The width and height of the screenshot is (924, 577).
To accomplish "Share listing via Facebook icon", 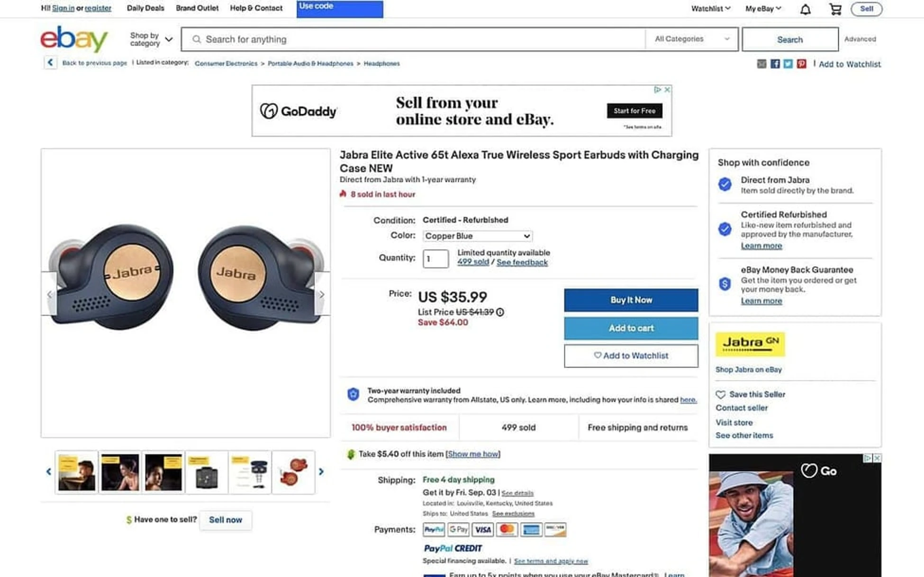I will pyautogui.click(x=775, y=64).
